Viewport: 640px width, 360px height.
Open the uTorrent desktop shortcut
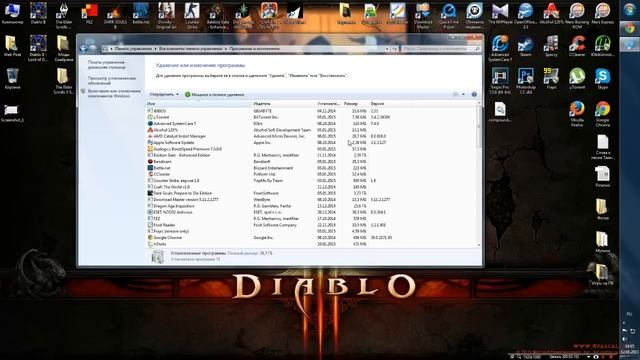pos(577,79)
